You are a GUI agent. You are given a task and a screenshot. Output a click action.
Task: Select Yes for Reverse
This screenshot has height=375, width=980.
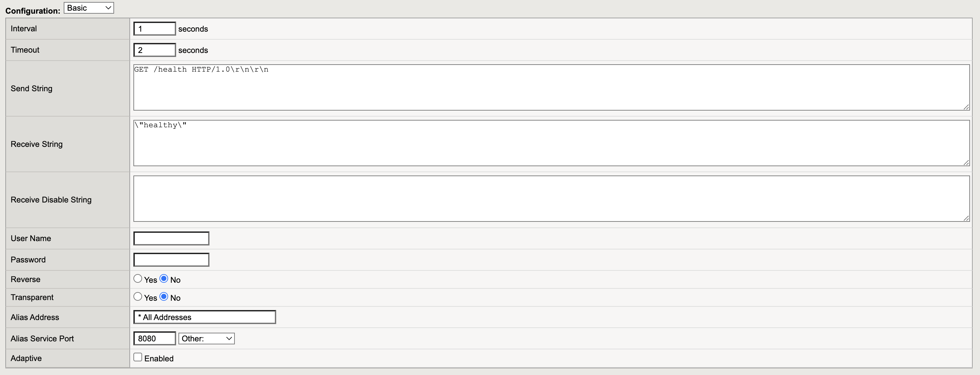[x=138, y=278]
